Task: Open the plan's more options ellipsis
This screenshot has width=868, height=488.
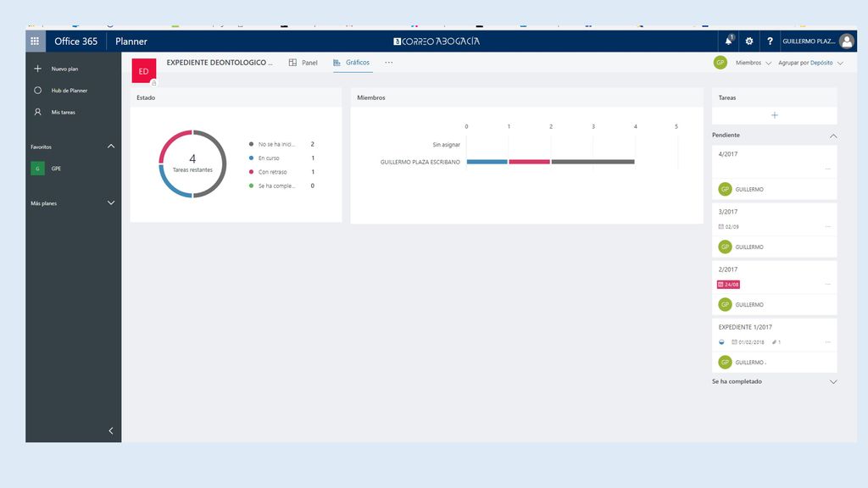Action: pos(388,63)
